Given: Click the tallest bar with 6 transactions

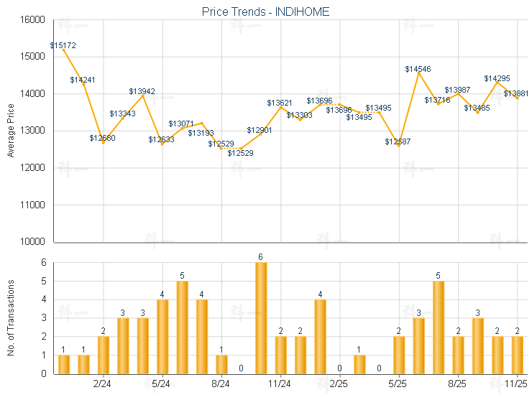Looking at the screenshot, I should click(x=261, y=317).
